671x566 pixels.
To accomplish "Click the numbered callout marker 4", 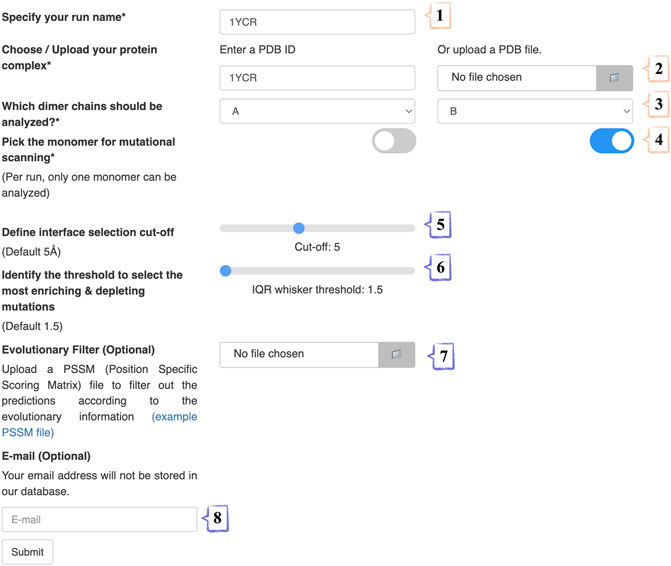I will 658,139.
